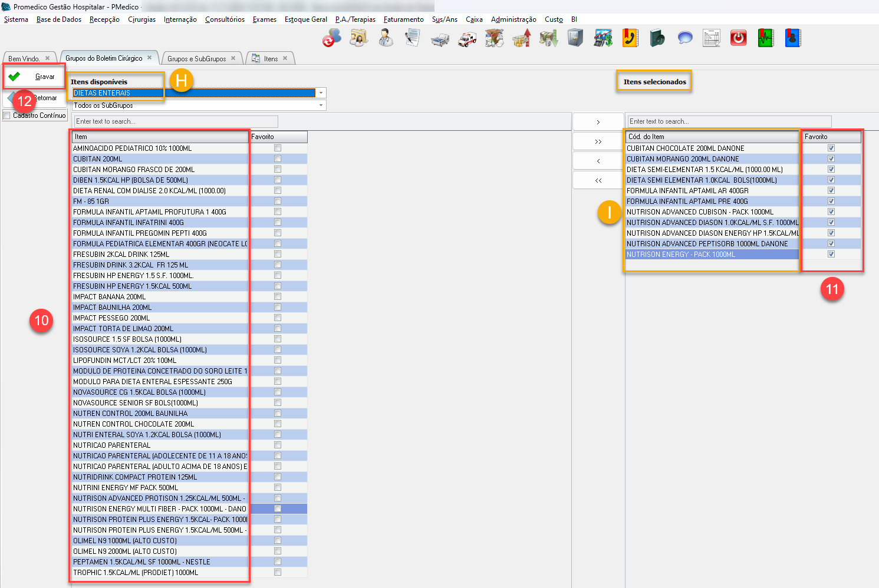Click the Gravar button
Viewport: 879px width, 588px height.
tap(34, 77)
